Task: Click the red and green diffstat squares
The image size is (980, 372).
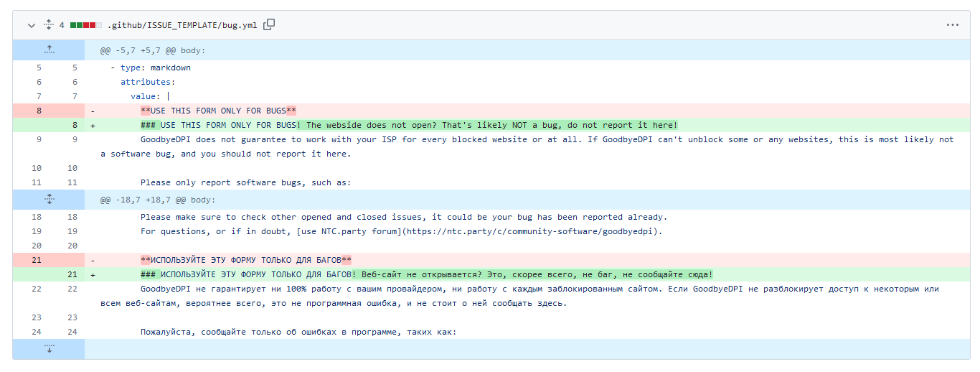Action: click(x=85, y=25)
